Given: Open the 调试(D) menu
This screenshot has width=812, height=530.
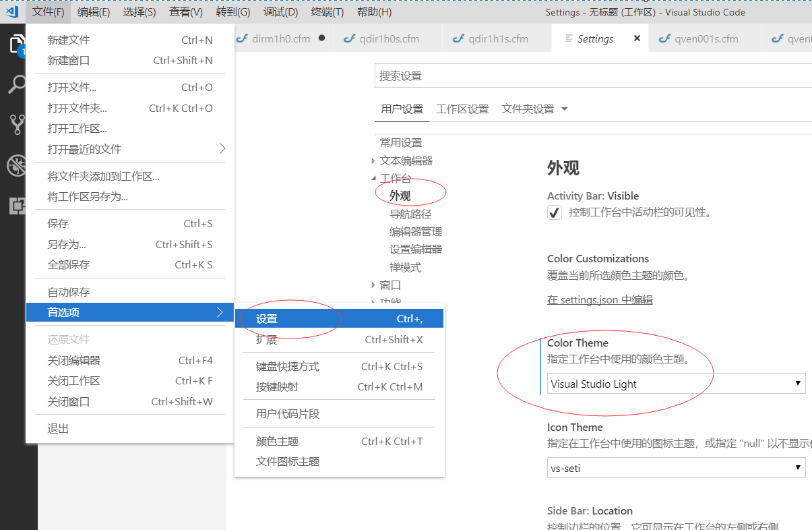Looking at the screenshot, I should (281, 11).
